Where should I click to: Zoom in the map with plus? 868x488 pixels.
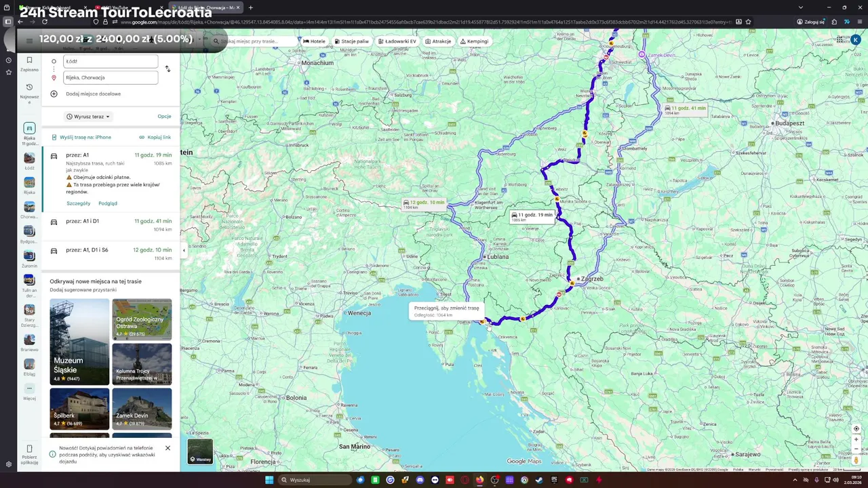(x=856, y=439)
